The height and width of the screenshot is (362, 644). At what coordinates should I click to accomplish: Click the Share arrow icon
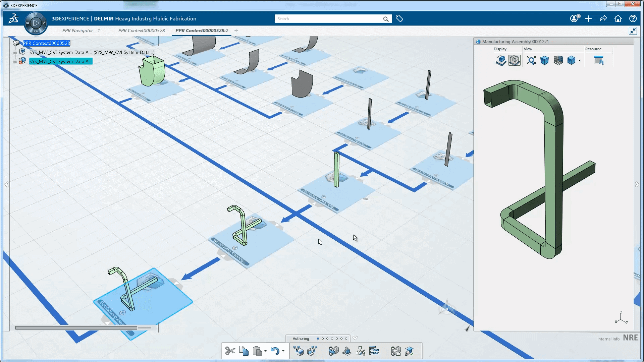click(603, 19)
